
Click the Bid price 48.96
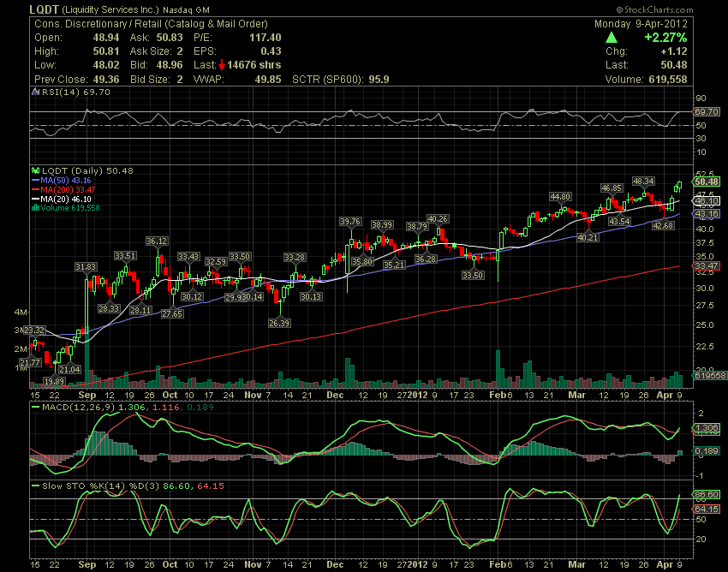tap(170, 65)
